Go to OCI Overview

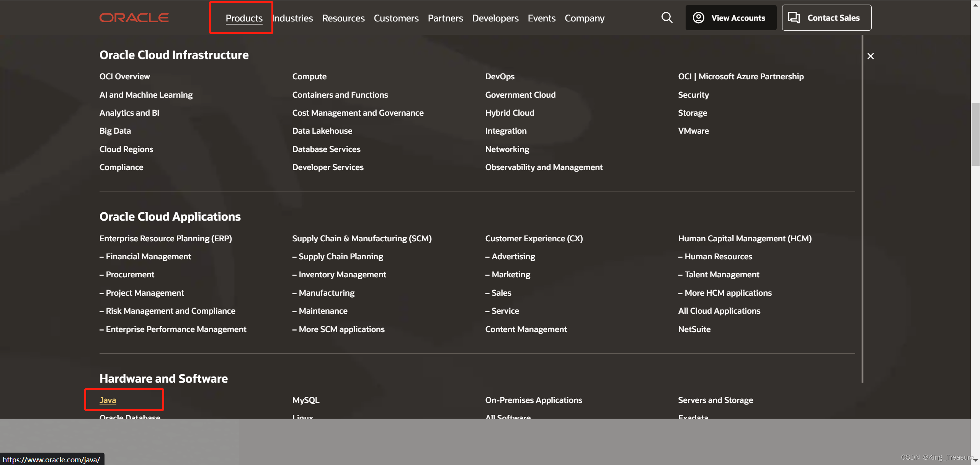tap(125, 76)
